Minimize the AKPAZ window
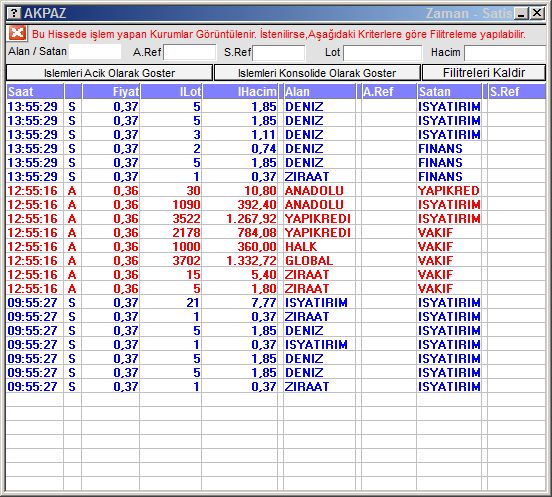This screenshot has width=552, height=497. point(521,13)
